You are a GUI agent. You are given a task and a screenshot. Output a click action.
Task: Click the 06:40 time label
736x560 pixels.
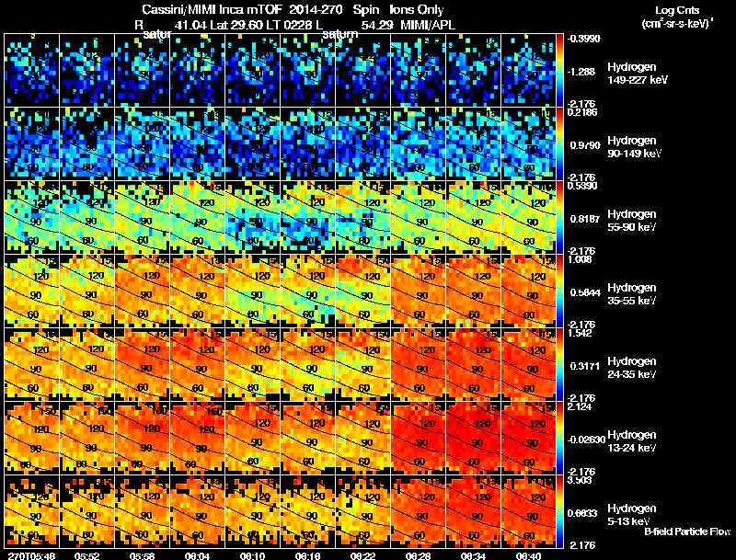[528, 555]
